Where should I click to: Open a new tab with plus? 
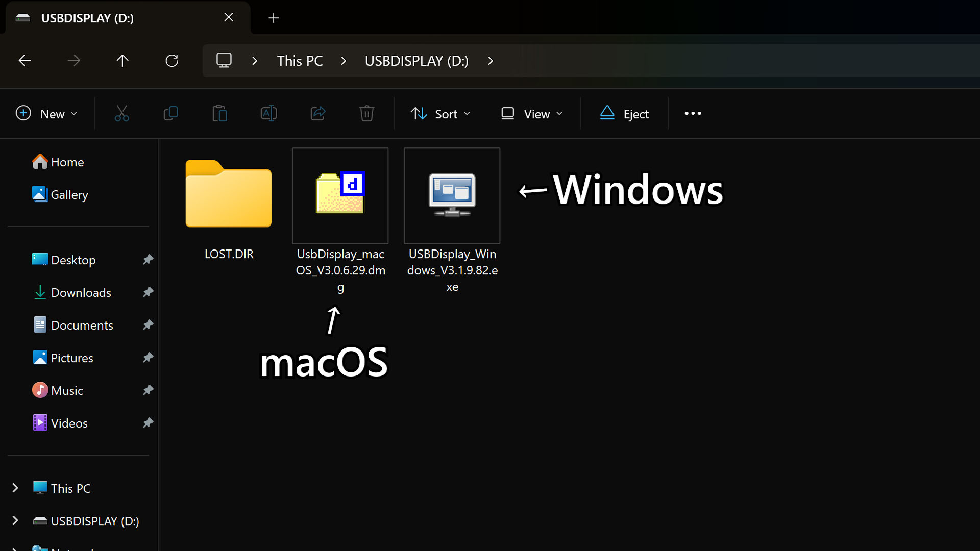coord(274,18)
